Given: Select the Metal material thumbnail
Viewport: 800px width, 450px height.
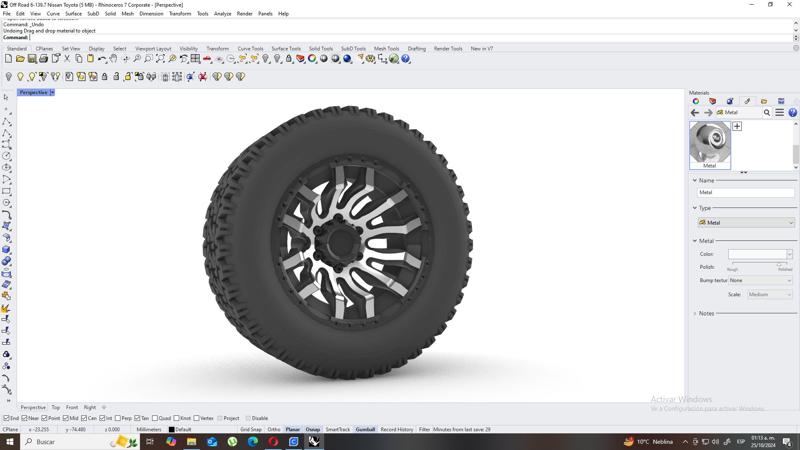Looking at the screenshot, I should tap(710, 145).
